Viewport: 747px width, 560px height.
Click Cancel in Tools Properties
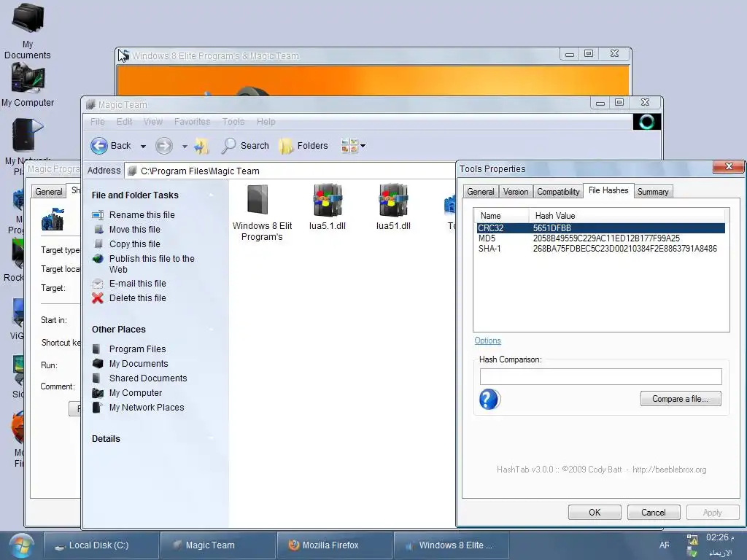(653, 513)
